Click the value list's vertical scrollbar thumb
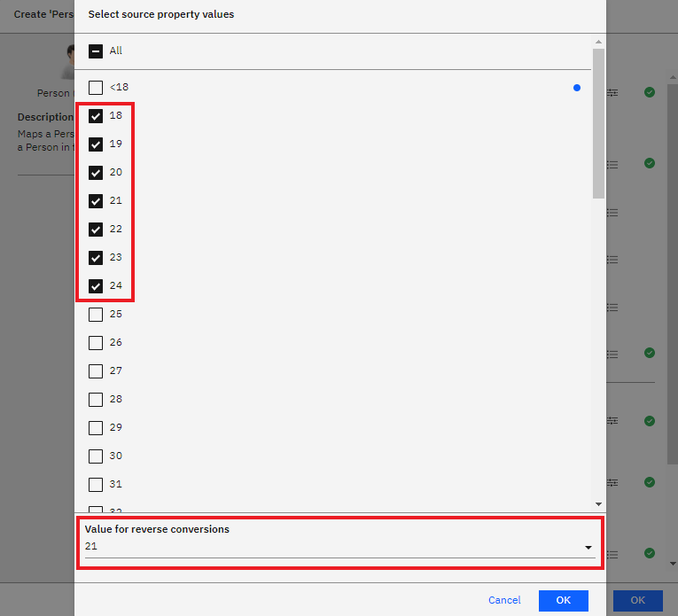 [x=598, y=124]
